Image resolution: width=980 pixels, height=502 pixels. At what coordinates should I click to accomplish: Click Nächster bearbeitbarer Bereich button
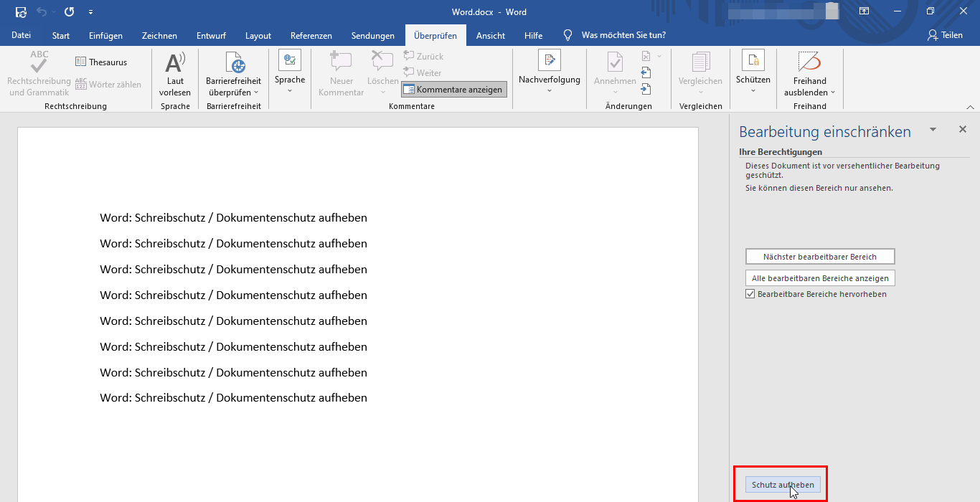pos(820,257)
